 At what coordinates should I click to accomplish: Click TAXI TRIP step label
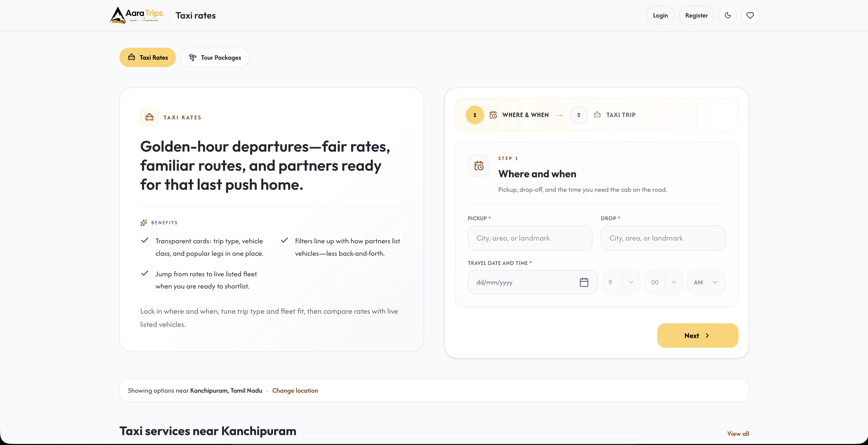(621, 115)
